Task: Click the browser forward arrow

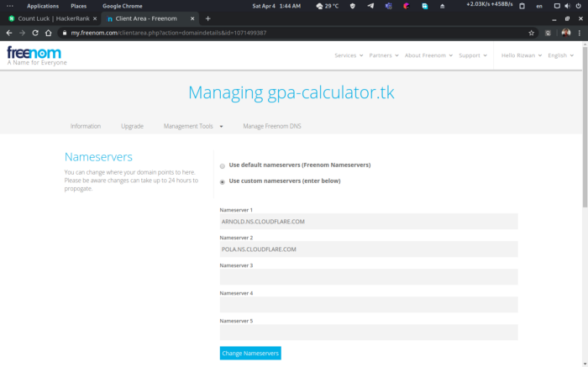Action: click(x=22, y=33)
